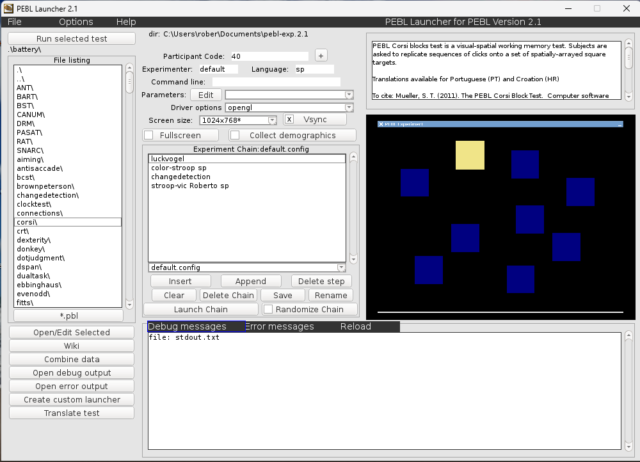Enable the Fullscreen checkbox
The image size is (640, 462).
pos(149,135)
